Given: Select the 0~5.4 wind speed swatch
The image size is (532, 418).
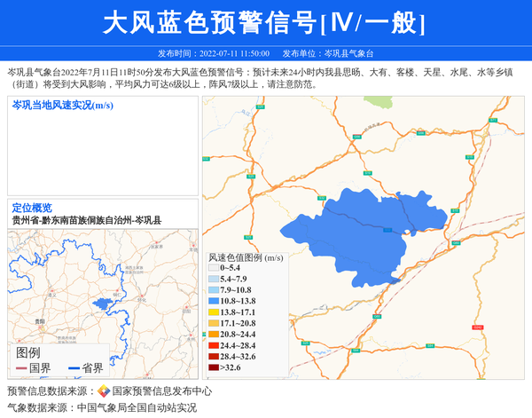Looking at the screenshot, I should coord(213,268).
